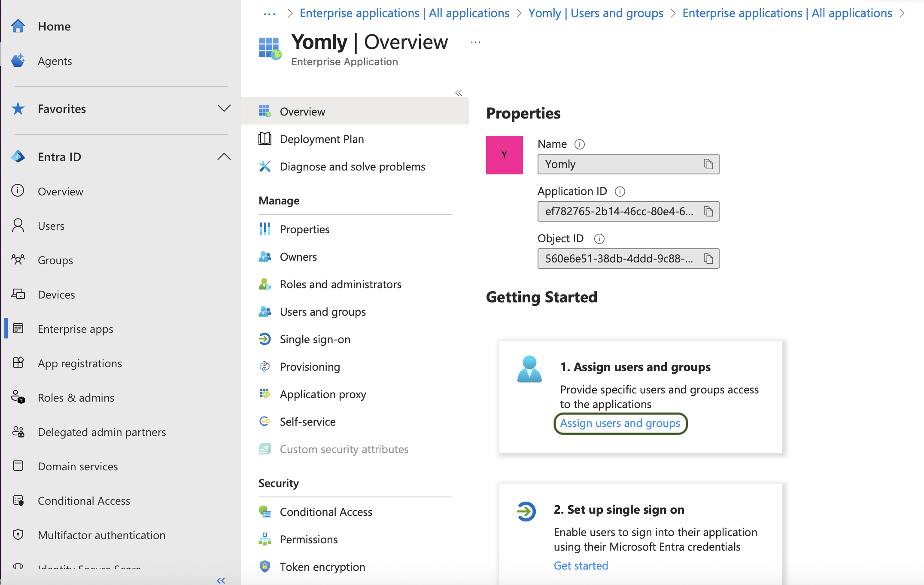Click info icon next to Object ID
Screen dimensions: 924x585
pos(599,239)
